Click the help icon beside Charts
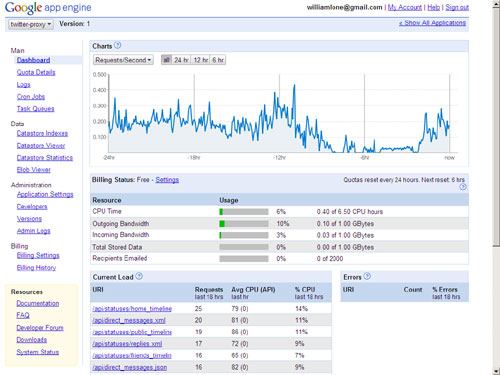Viewport: 500px width, 375px height. click(x=117, y=45)
